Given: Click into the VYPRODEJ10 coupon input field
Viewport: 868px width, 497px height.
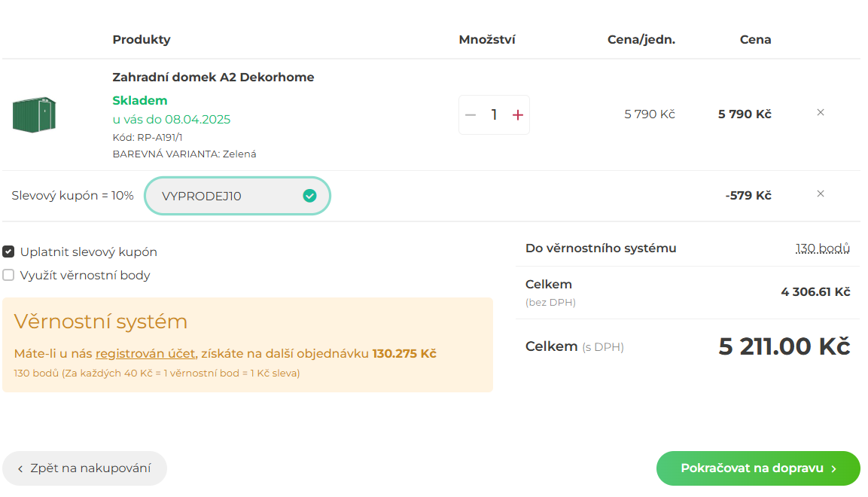Looking at the screenshot, I should [x=237, y=196].
